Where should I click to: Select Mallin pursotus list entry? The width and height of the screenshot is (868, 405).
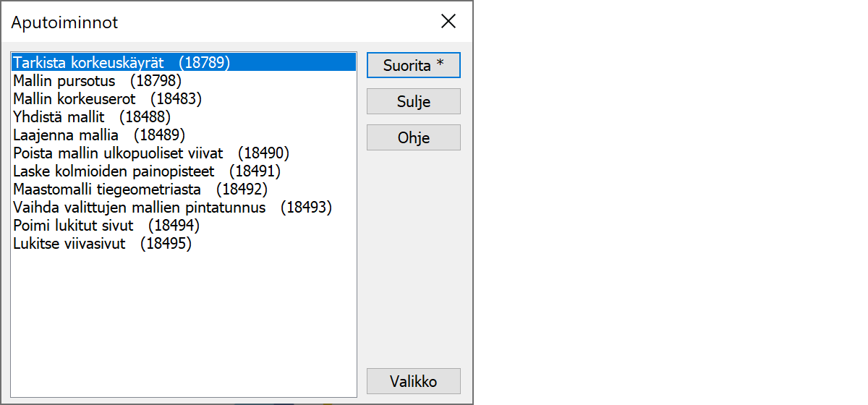[97, 80]
